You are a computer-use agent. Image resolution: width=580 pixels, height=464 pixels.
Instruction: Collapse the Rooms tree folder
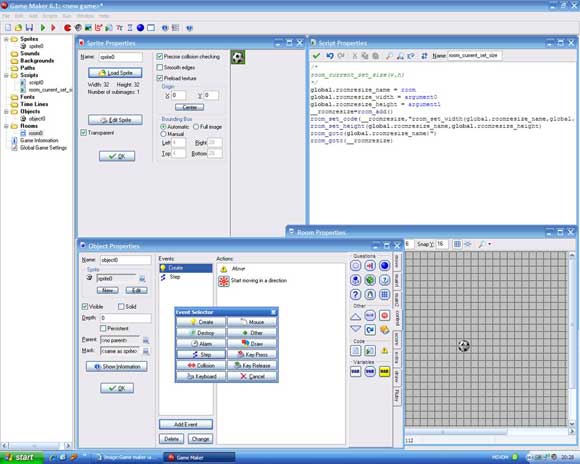pyautogui.click(x=6, y=126)
